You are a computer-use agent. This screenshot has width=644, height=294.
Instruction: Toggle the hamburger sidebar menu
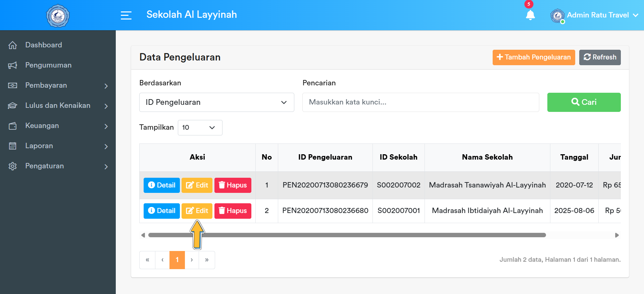(126, 15)
